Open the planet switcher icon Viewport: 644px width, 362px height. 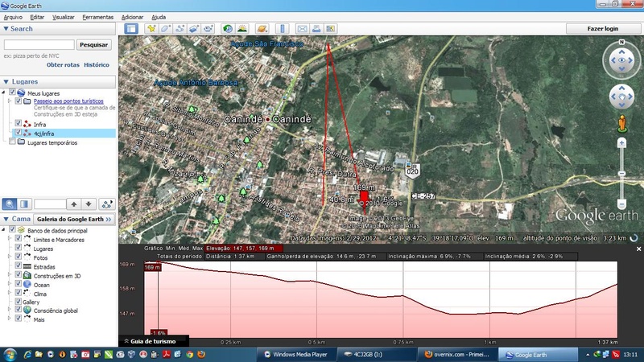point(262,29)
